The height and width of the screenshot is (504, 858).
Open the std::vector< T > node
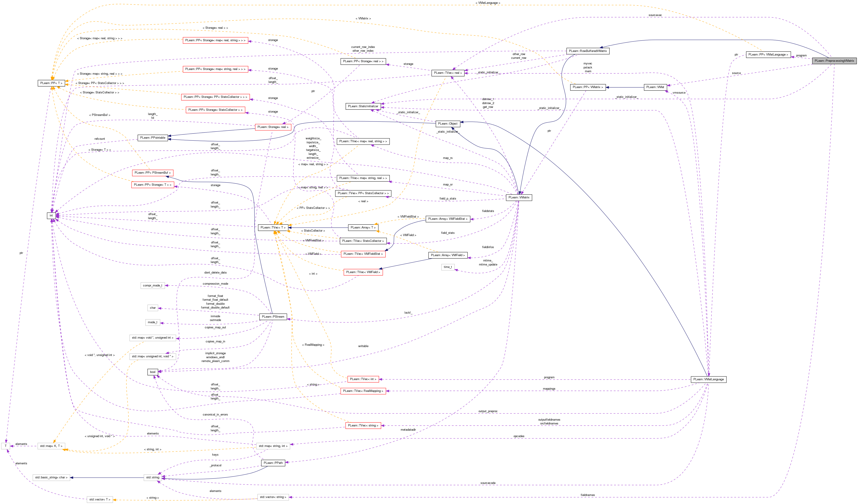[100, 500]
